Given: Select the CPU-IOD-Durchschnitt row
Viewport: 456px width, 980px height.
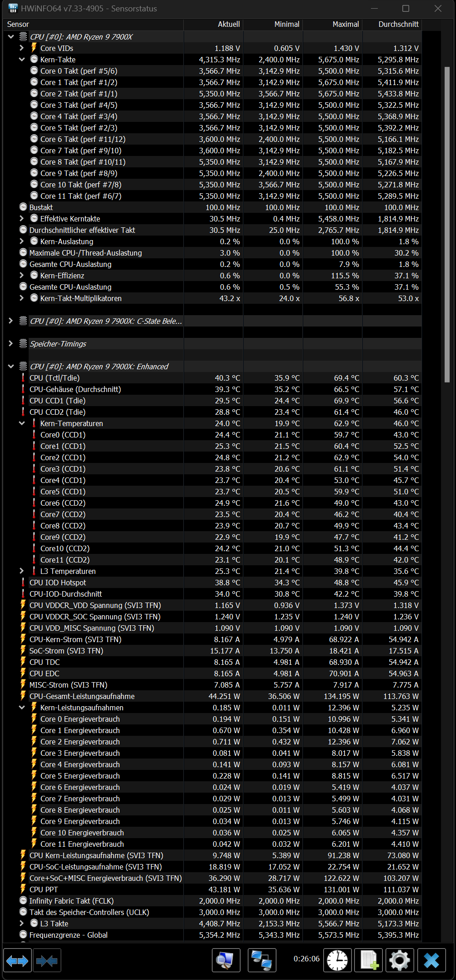Looking at the screenshot, I should click(x=212, y=593).
